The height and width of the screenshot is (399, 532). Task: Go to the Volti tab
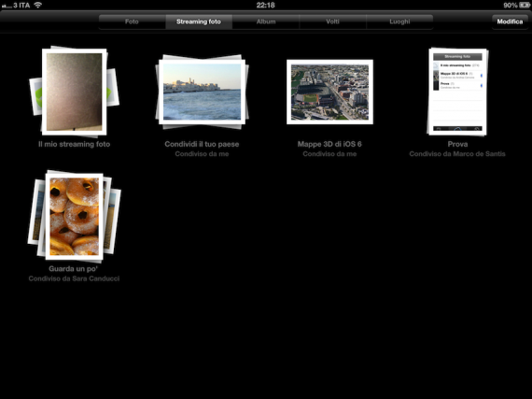point(332,21)
